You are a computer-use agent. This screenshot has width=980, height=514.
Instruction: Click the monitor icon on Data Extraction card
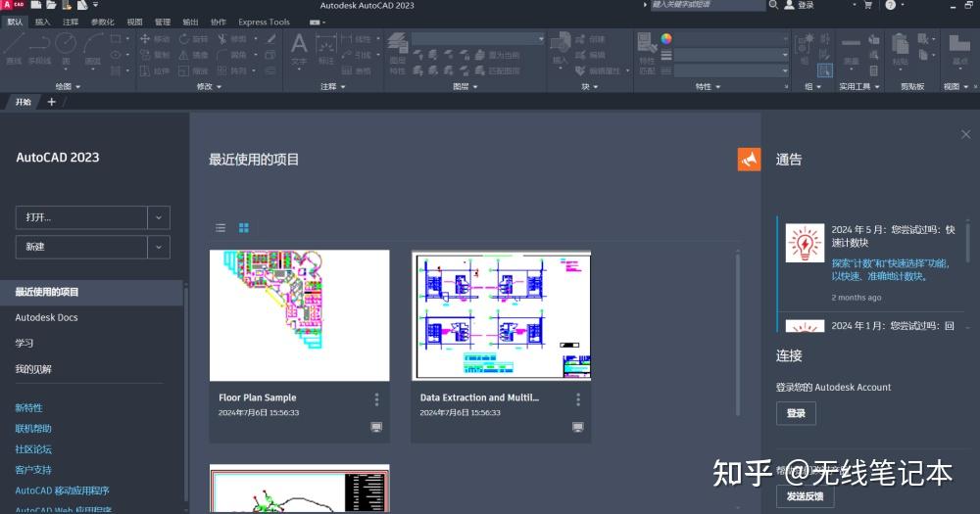coord(578,427)
